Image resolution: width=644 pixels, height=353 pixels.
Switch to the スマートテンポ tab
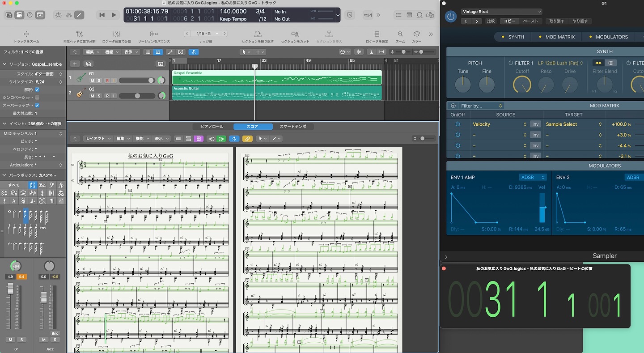click(x=293, y=127)
